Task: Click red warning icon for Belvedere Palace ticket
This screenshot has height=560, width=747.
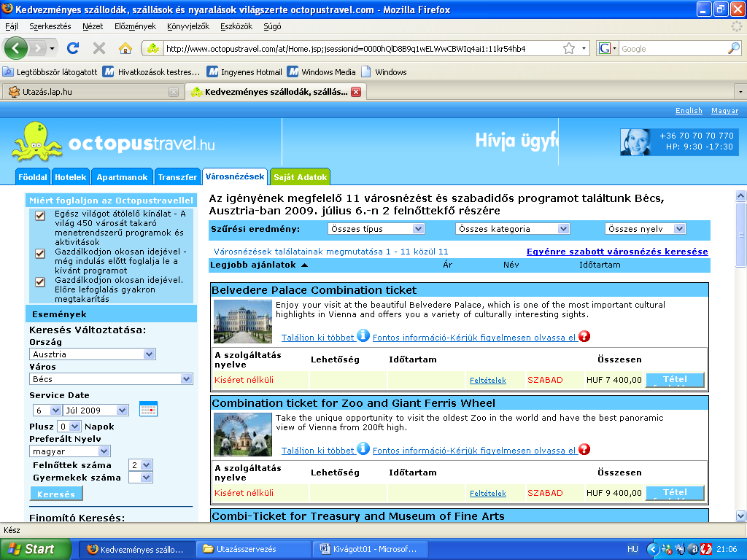Action: tap(584, 336)
